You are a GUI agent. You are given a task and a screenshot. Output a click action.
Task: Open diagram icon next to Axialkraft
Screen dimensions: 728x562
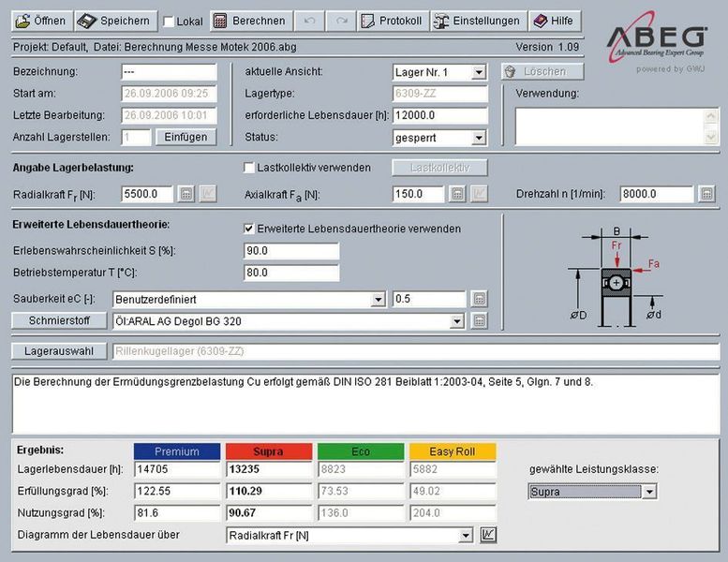coord(479,194)
